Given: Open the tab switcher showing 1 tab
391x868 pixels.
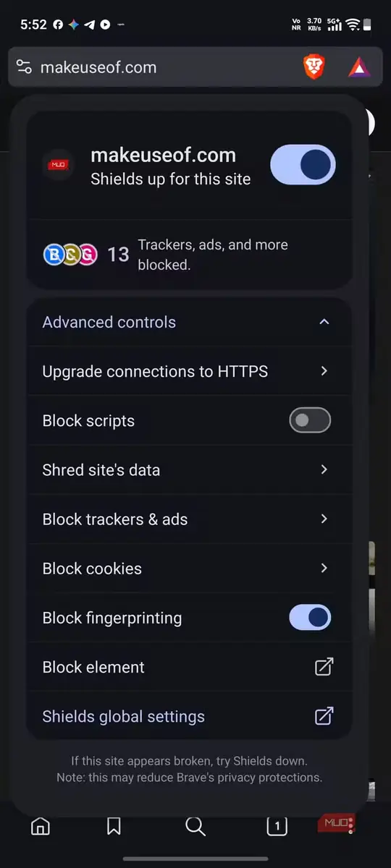Looking at the screenshot, I should click(277, 826).
